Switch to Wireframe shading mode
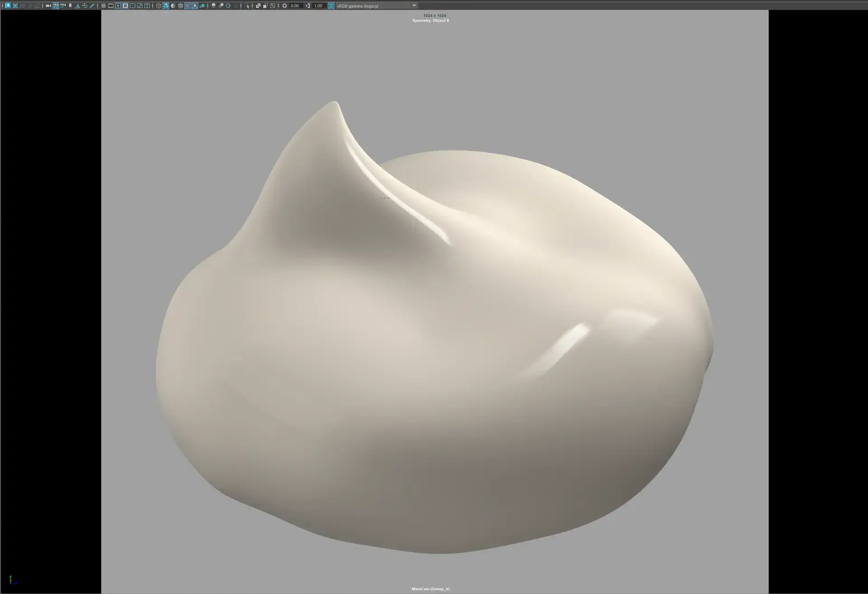The width and height of the screenshot is (868, 594). (159, 6)
